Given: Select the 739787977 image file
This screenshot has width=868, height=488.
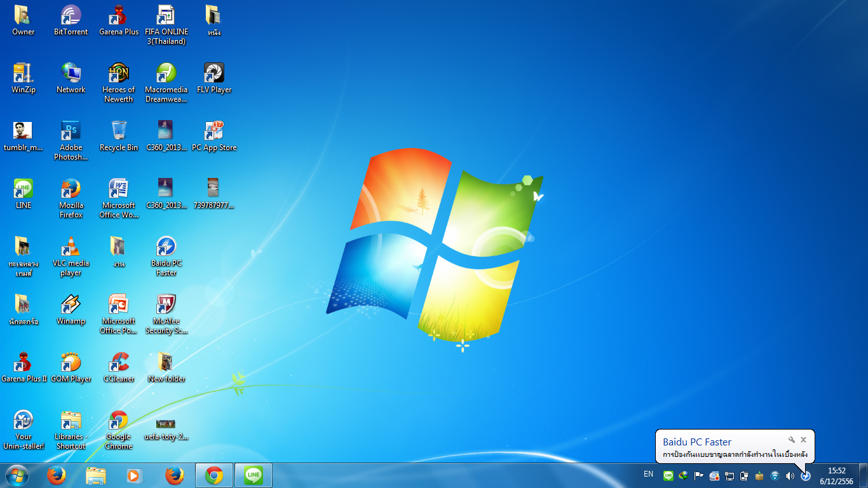Looking at the screenshot, I should (x=214, y=194).
